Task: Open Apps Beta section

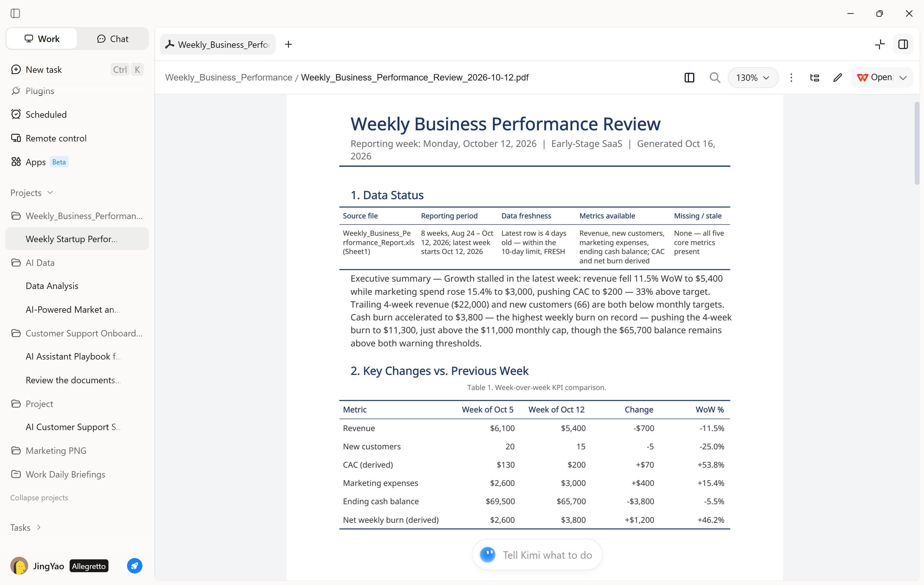Action: [77, 162]
